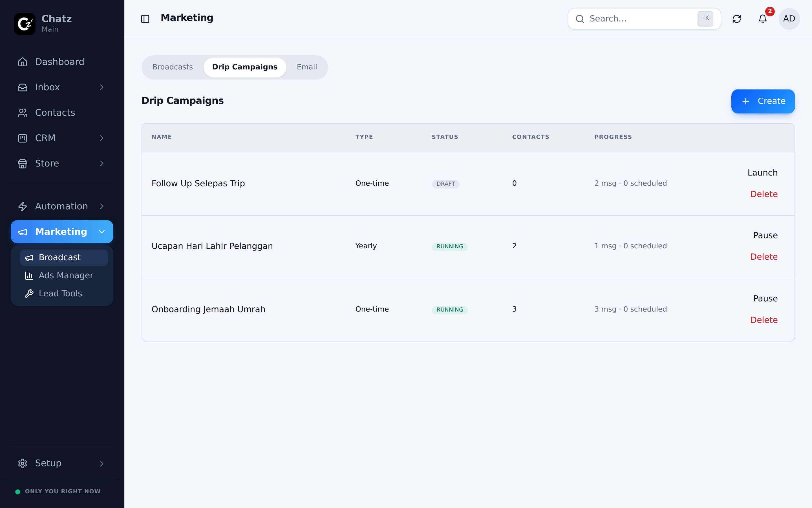Viewport: 812px width, 508px height.
Task: Click campaign name Follow Up Selepas Trip
Action: 198,183
